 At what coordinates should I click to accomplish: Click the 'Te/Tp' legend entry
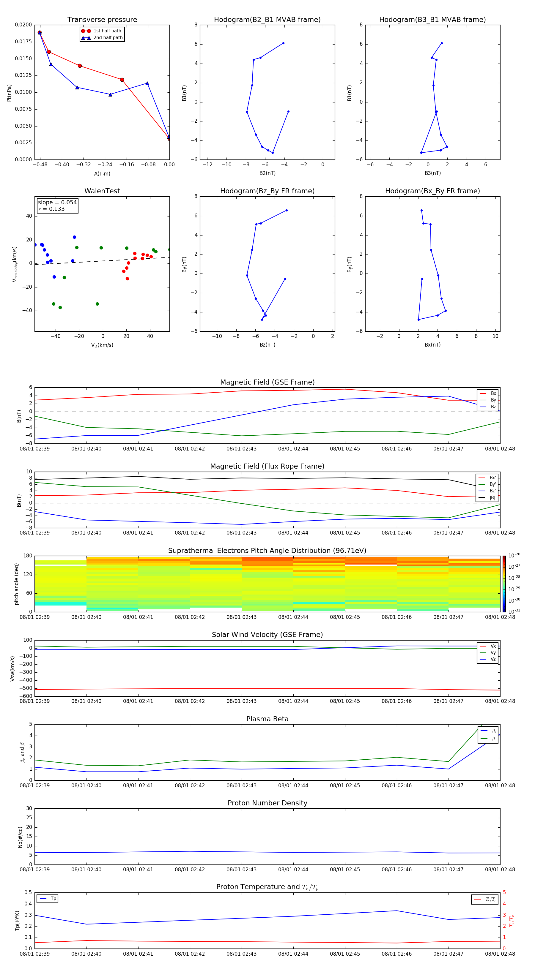[485, 900]
